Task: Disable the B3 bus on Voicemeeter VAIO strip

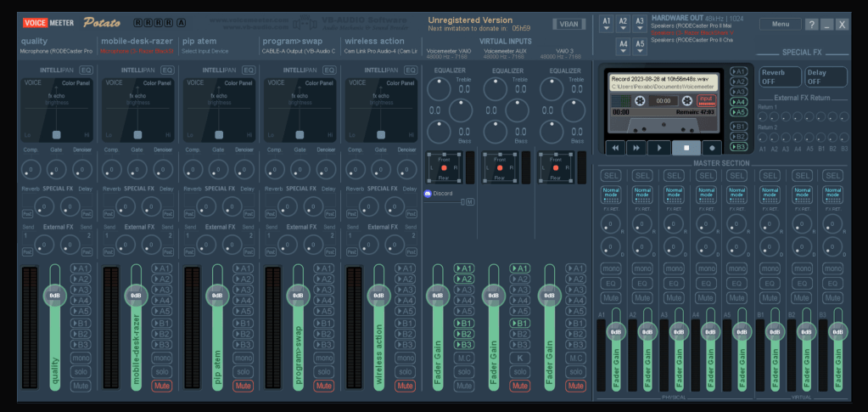Action: (x=464, y=344)
